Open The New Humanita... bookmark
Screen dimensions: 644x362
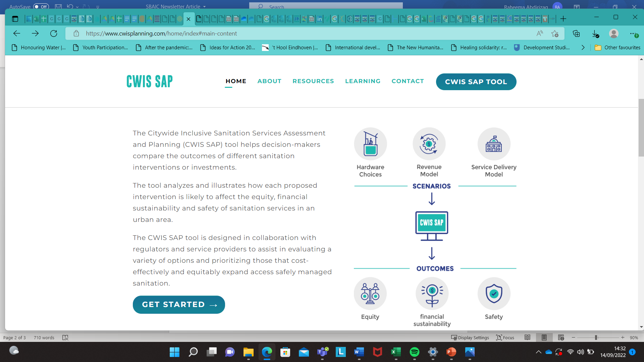pos(416,48)
